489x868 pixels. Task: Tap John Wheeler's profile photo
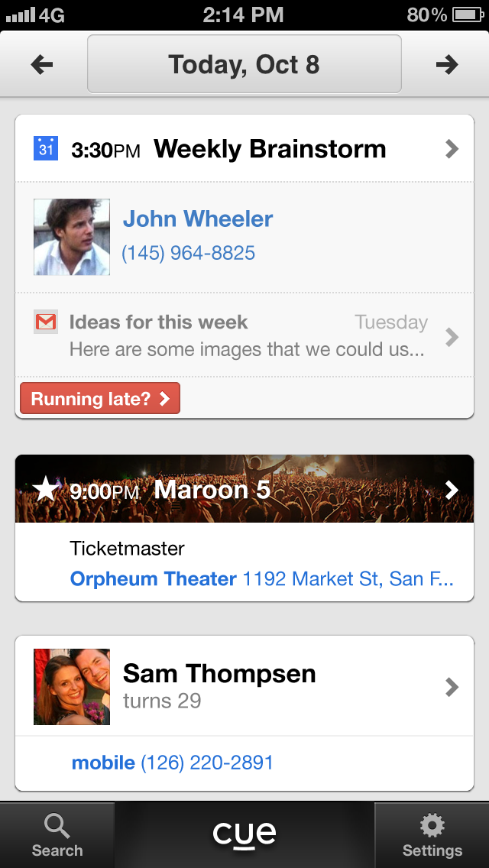coord(72,237)
